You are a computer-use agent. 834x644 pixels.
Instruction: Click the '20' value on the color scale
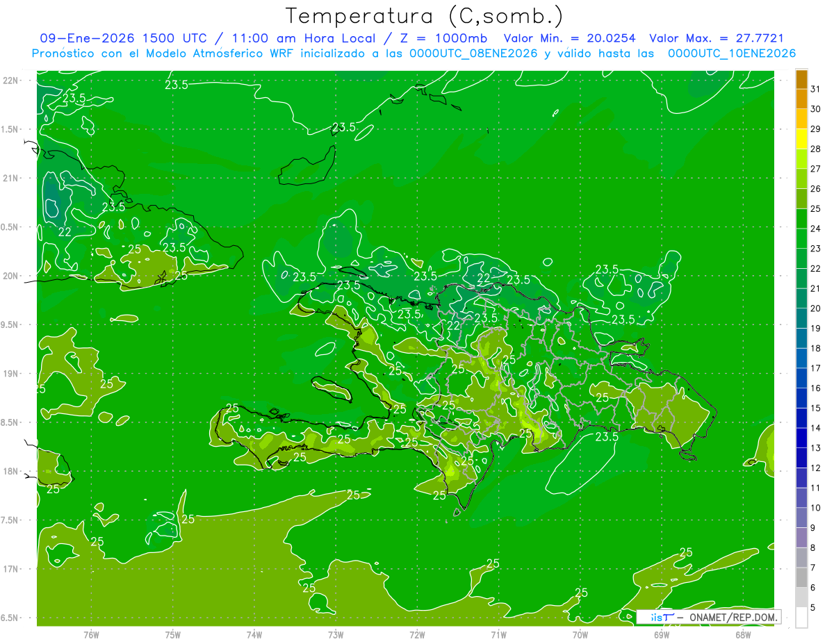(x=816, y=308)
